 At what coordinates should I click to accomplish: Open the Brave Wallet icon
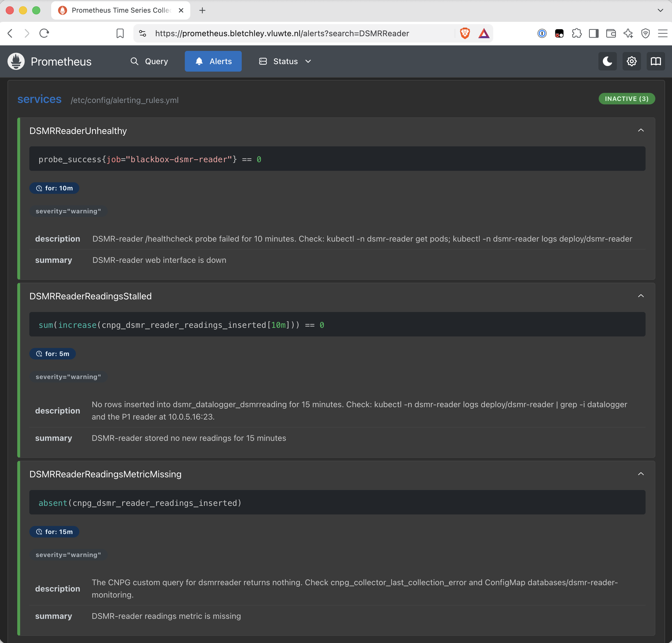point(611,33)
